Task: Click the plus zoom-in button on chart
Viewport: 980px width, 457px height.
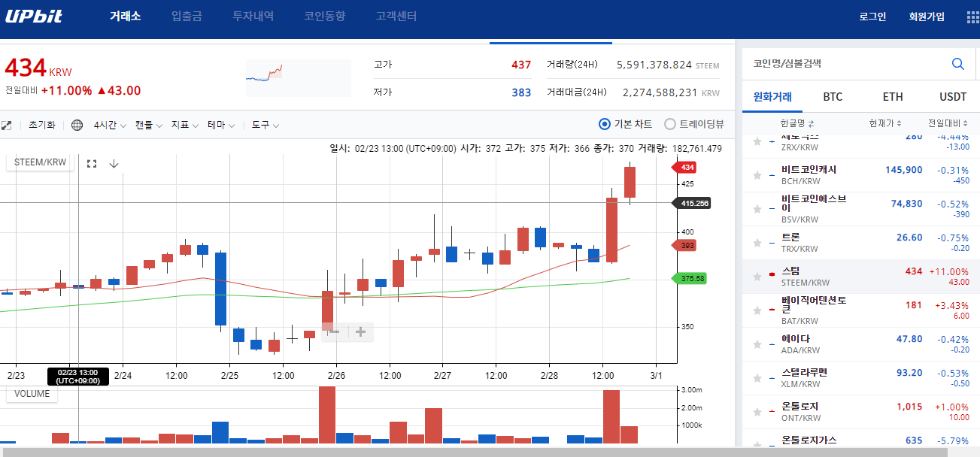Action: pyautogui.click(x=360, y=331)
